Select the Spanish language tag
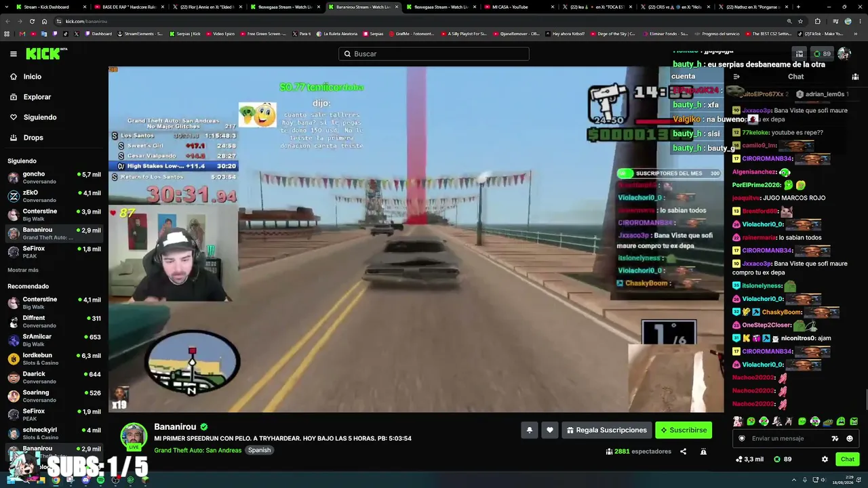The height and width of the screenshot is (488, 868). (x=259, y=450)
